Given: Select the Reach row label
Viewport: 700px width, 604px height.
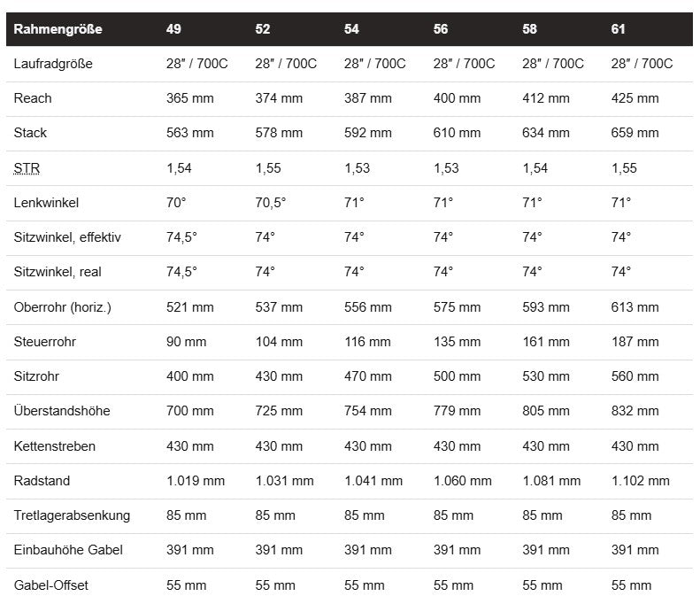Looking at the screenshot, I should tap(33, 98).
